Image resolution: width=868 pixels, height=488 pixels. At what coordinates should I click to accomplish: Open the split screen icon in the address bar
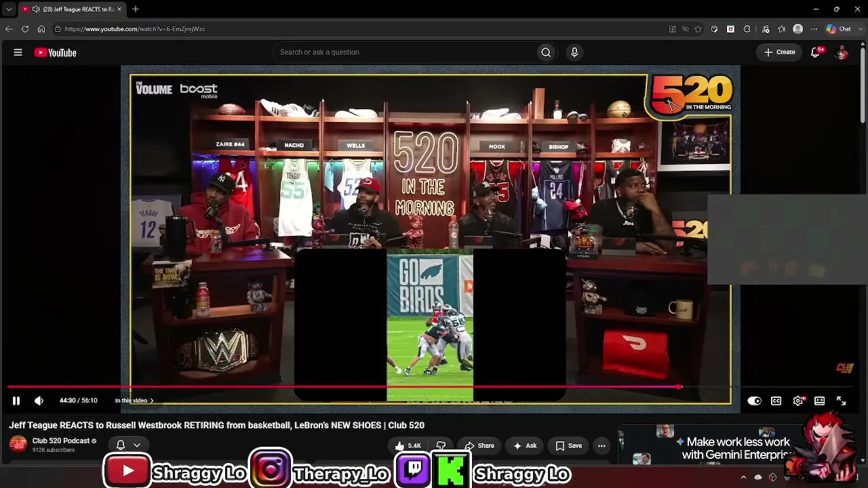(x=673, y=29)
